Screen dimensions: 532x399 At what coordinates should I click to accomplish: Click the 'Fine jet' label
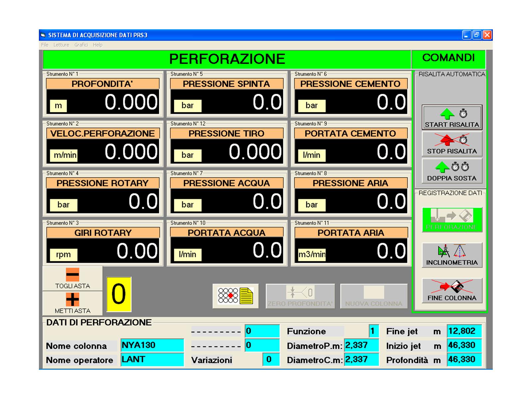point(402,332)
